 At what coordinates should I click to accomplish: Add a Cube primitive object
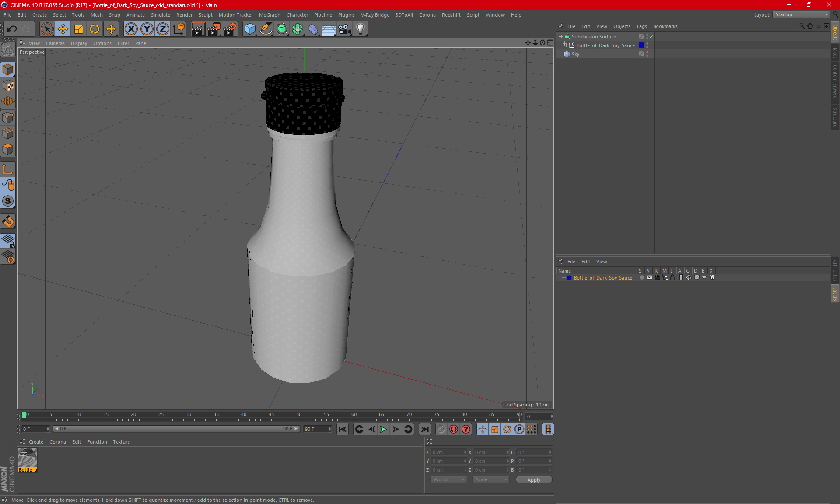[250, 29]
